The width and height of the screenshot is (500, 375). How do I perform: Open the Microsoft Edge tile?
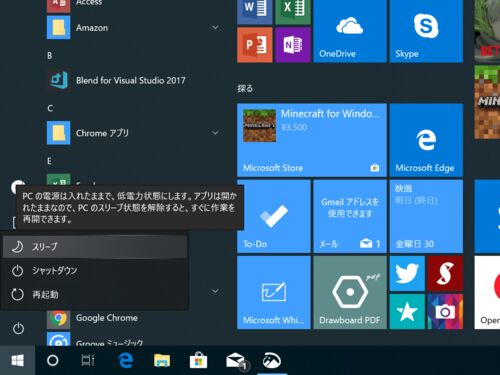426,140
